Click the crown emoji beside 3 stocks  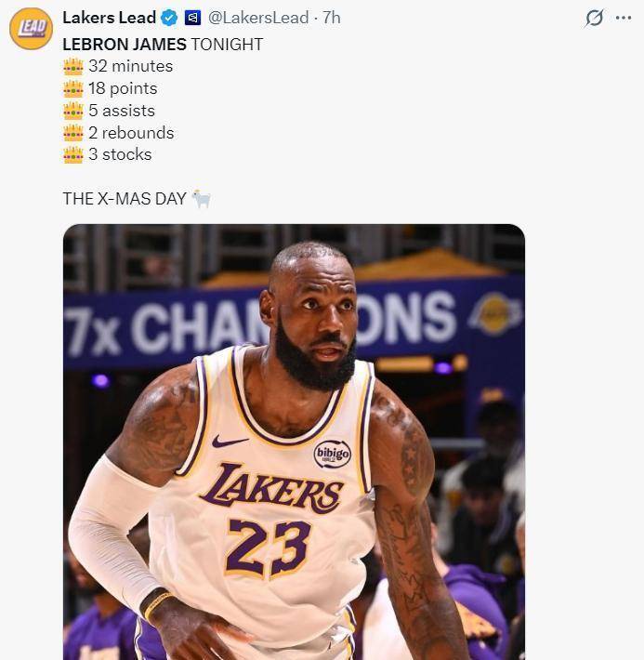(x=73, y=154)
